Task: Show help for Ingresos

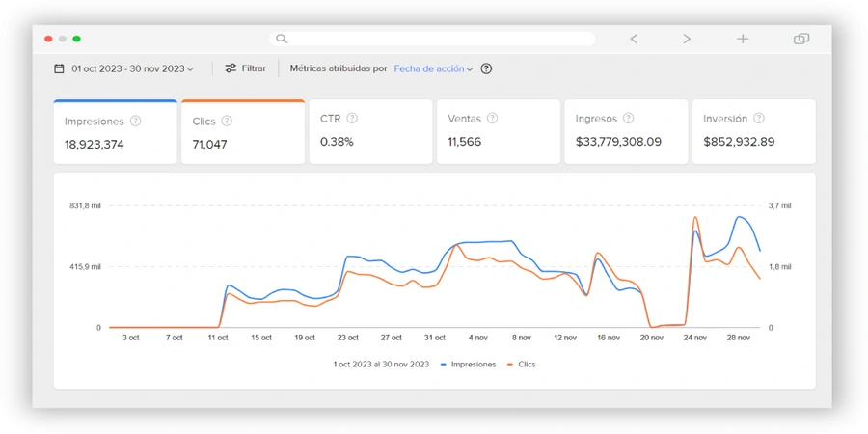Action: point(628,119)
